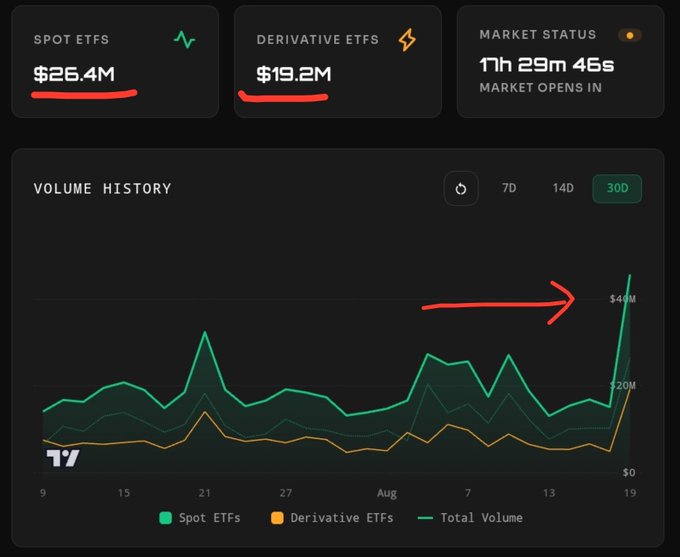Image resolution: width=680 pixels, height=557 pixels.
Task: Open the TradingView logo on chart
Action: point(63,458)
